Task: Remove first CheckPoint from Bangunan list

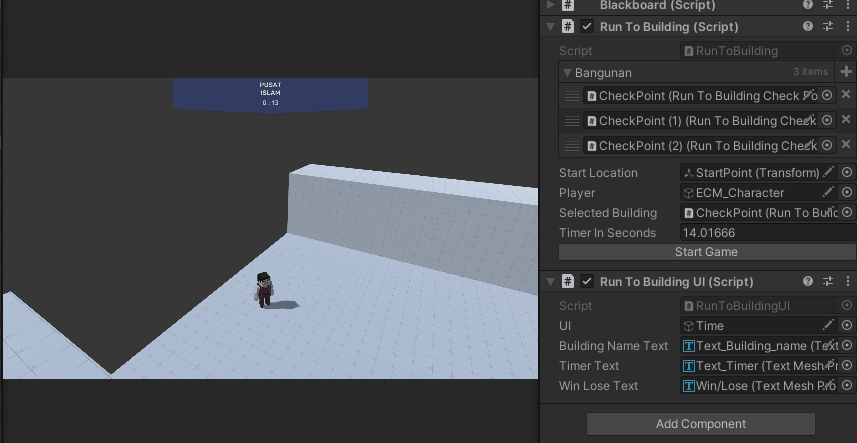Action: pyautogui.click(x=846, y=95)
